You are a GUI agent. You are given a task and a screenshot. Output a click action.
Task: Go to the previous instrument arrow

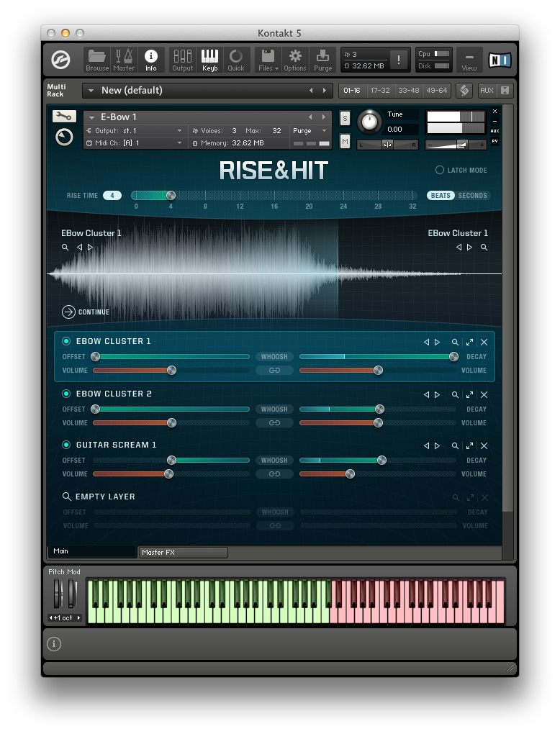pyautogui.click(x=310, y=117)
